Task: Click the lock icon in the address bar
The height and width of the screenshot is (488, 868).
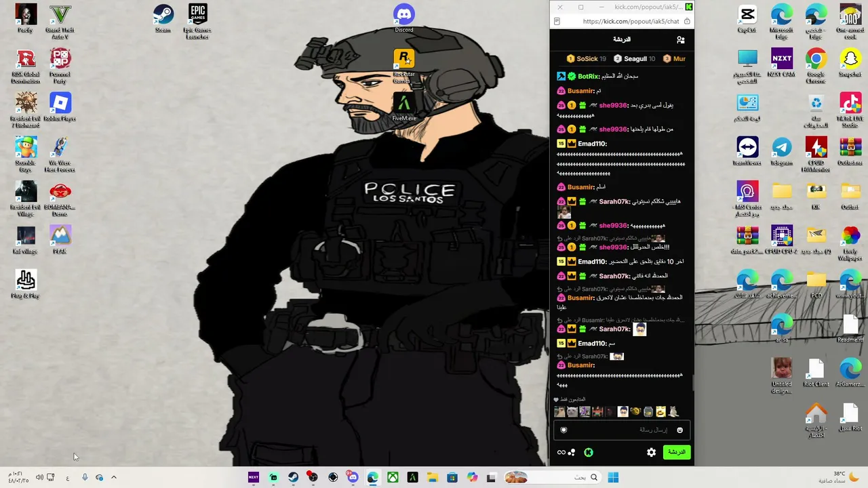Action: click(x=687, y=21)
